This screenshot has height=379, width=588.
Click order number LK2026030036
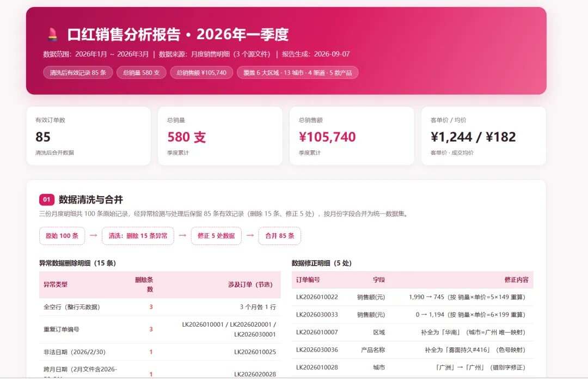[x=317, y=350]
